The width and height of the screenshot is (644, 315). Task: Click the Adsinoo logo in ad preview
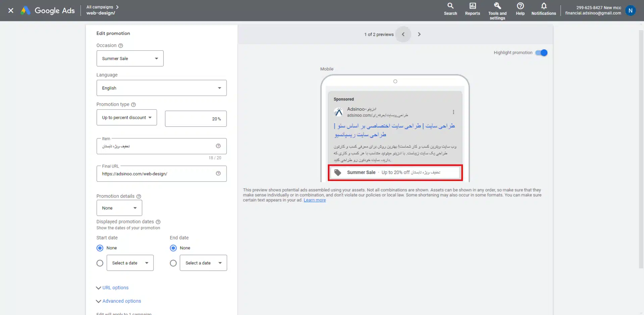[x=338, y=112]
